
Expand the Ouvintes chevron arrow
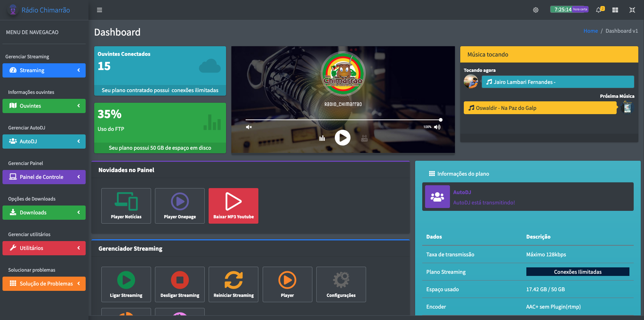pyautogui.click(x=79, y=106)
